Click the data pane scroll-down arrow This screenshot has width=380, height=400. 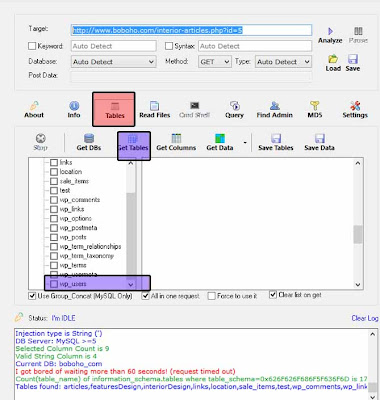(358, 285)
